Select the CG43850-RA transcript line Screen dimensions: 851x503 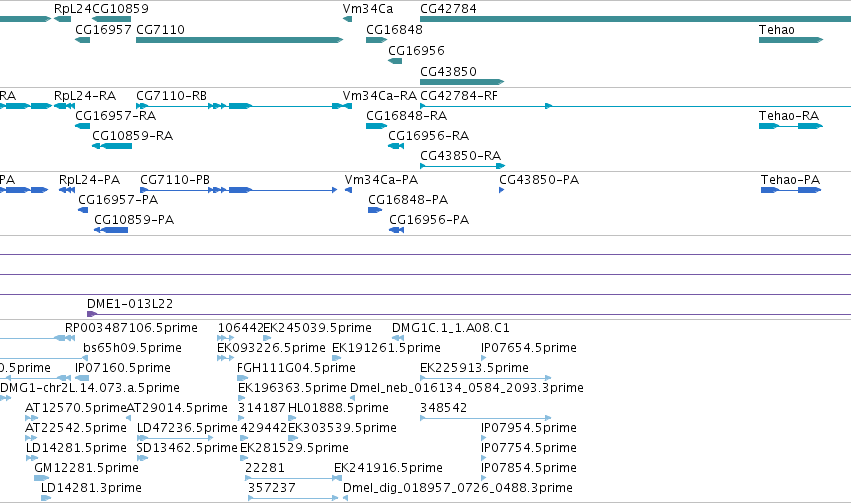click(462, 166)
